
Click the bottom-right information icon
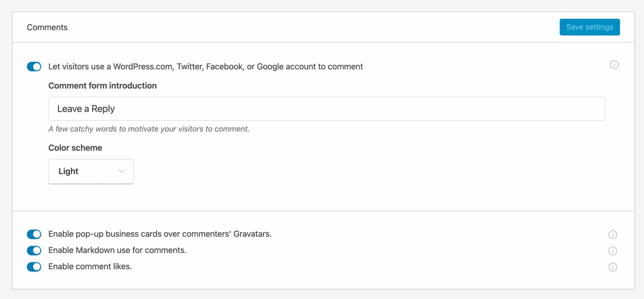click(613, 267)
